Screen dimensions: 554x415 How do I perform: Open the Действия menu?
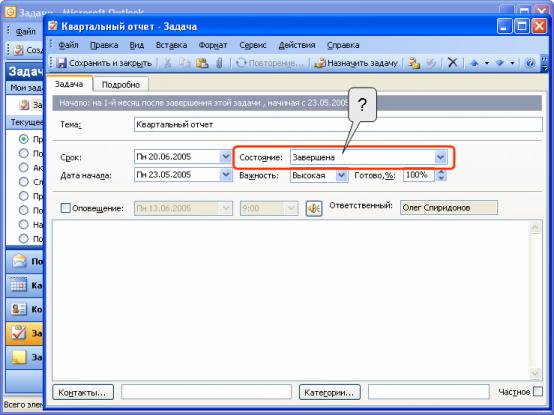coord(297,45)
